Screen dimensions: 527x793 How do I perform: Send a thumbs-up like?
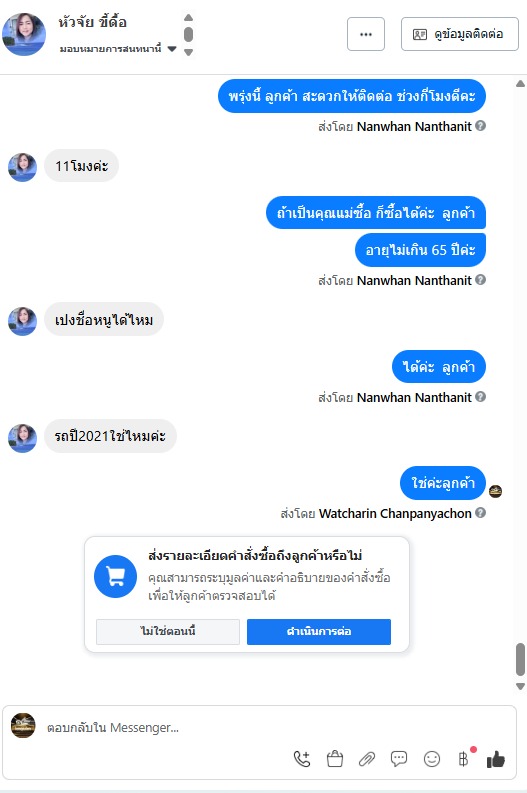496,759
